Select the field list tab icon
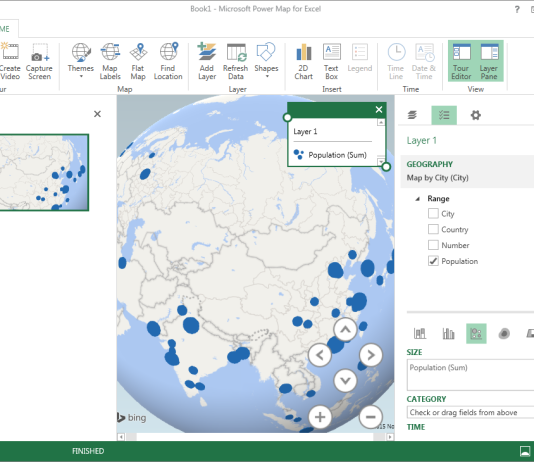534x462 pixels. coord(444,115)
